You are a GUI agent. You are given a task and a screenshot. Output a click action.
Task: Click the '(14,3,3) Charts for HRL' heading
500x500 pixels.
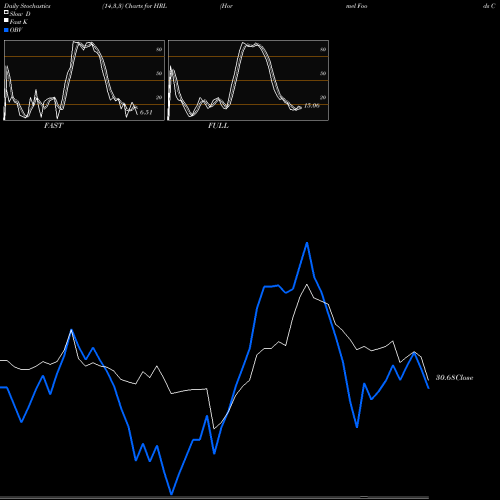coord(135,6)
